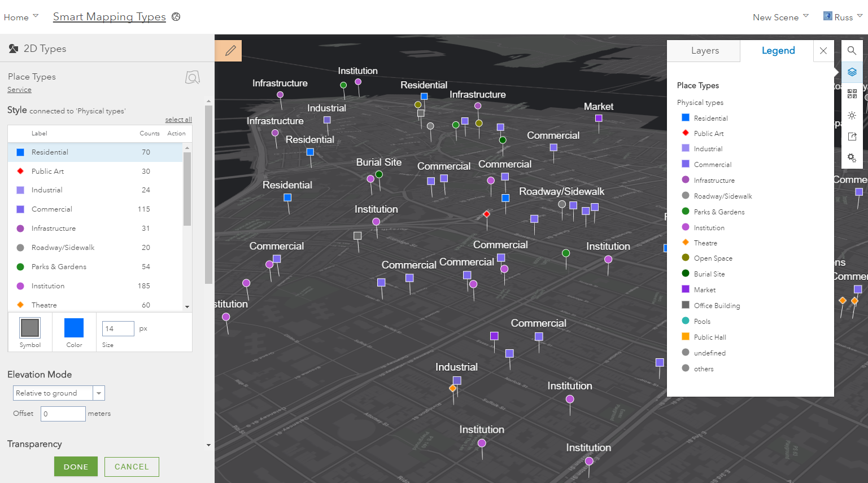
Task: Select the Public Art row in the style list
Action: coord(95,172)
